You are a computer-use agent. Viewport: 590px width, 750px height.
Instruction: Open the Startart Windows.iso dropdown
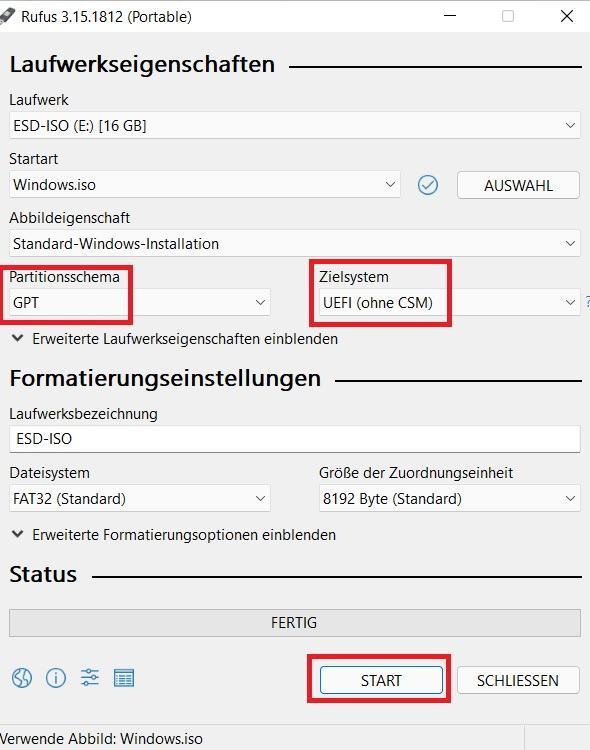point(205,185)
